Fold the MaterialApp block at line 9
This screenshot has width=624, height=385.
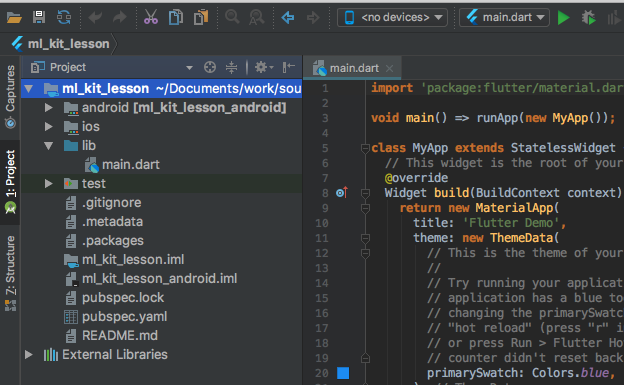tap(365, 208)
